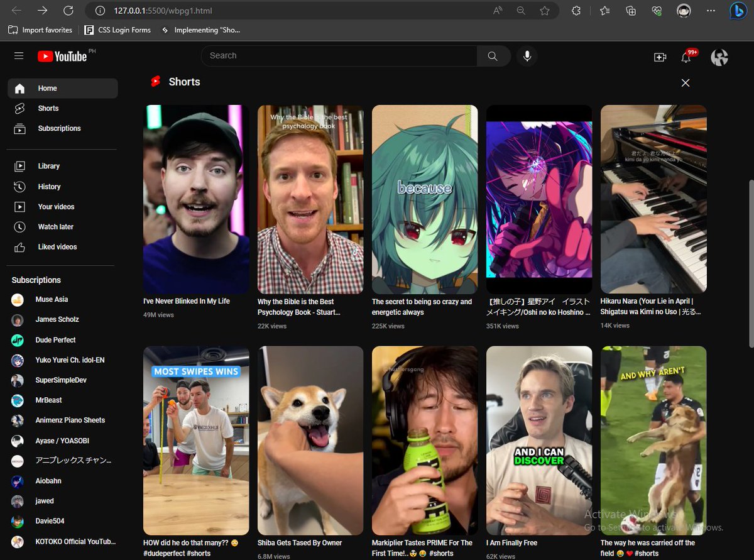The image size is (754, 560).
Task: Open browser Collections icon
Action: 631,11
